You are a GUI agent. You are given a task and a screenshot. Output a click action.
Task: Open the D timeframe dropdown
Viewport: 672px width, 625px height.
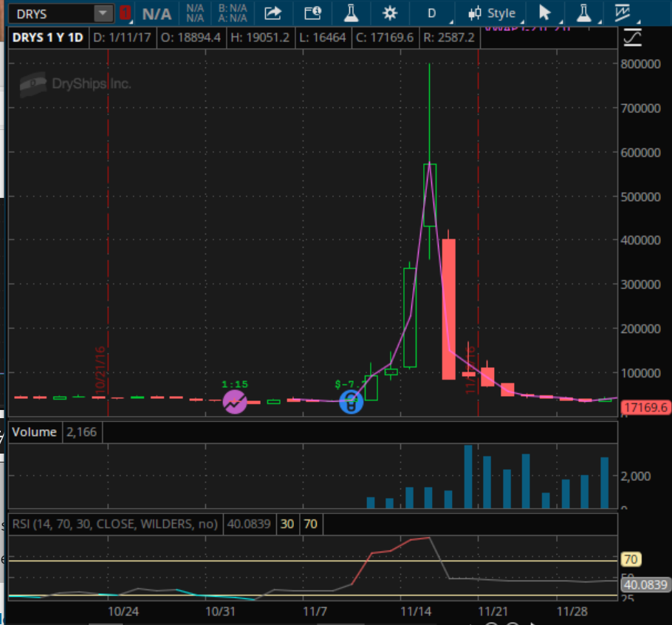coord(432,14)
